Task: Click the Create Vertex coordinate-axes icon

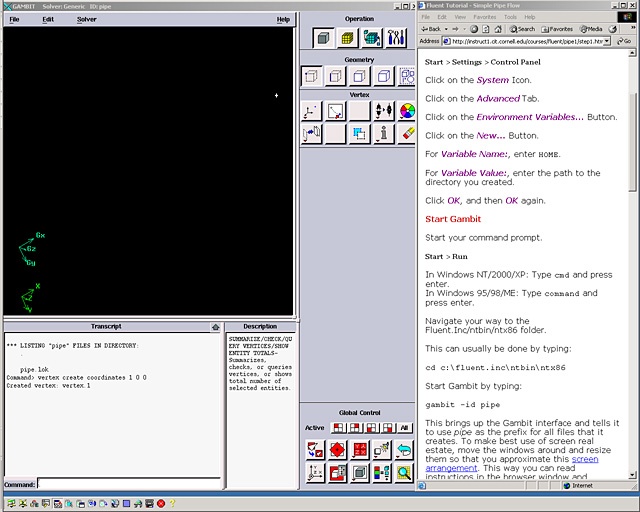Action: click(311, 111)
